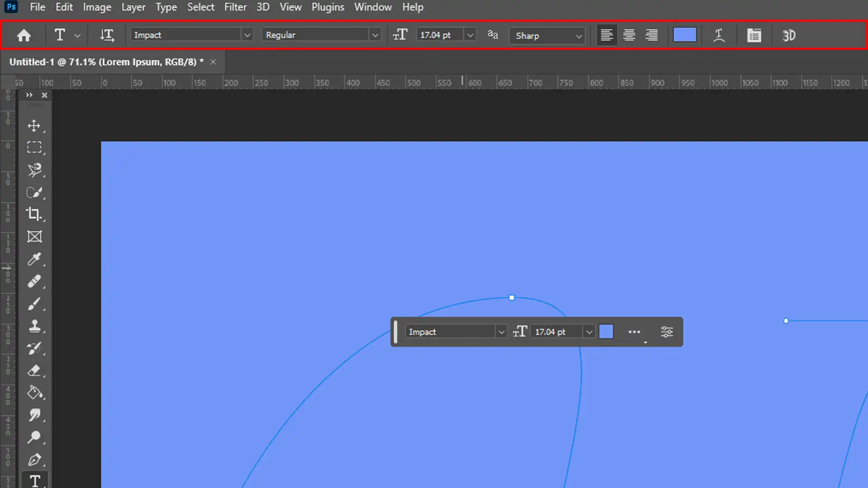Open the Plugins menu

(x=328, y=7)
